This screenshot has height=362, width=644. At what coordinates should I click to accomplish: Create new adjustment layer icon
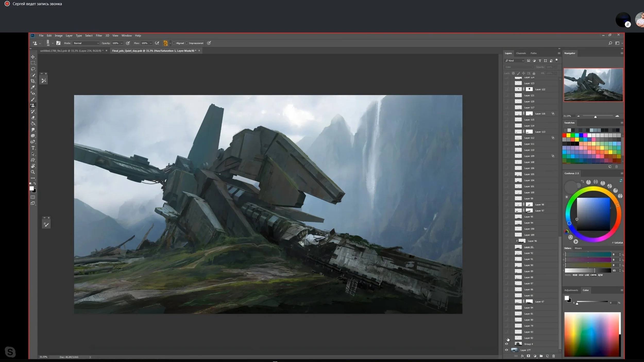pos(535,356)
